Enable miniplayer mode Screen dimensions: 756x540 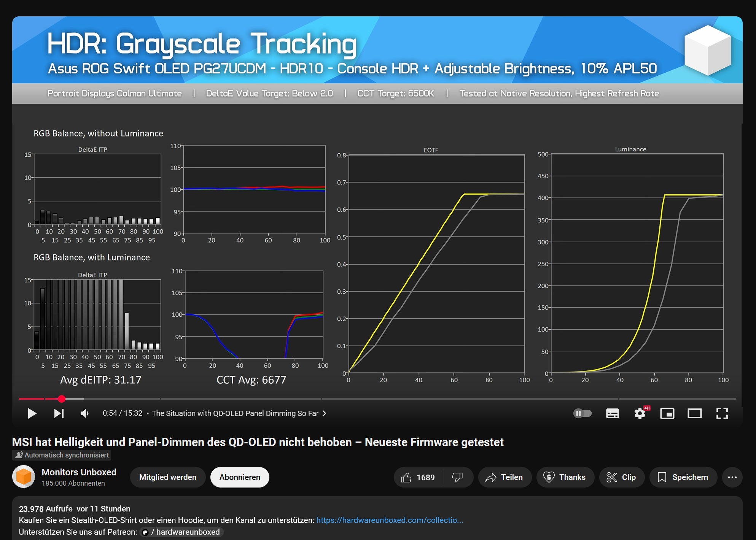tap(667, 413)
